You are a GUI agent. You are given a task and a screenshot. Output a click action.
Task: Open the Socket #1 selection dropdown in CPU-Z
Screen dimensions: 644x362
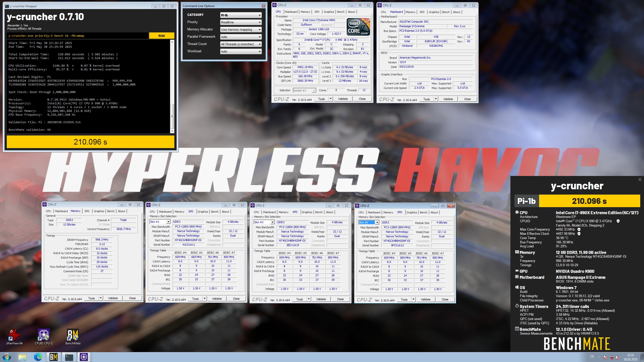pyautogui.click(x=304, y=90)
